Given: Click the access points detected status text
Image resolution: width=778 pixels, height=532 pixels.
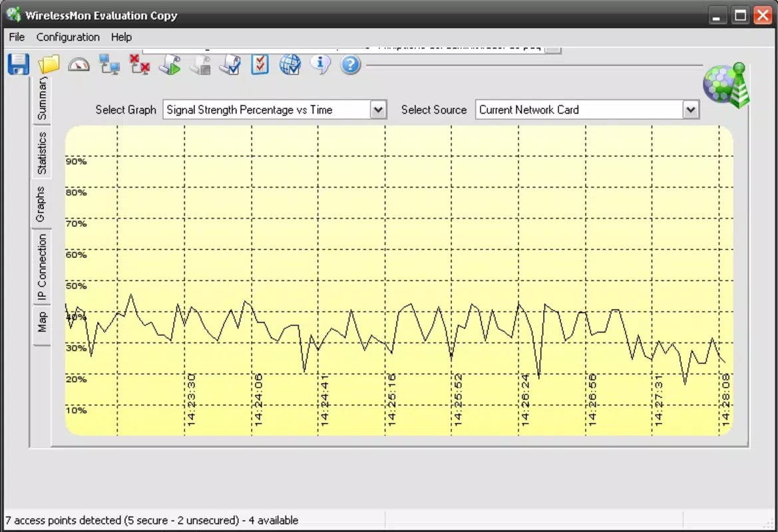Looking at the screenshot, I should pyautogui.click(x=152, y=520).
